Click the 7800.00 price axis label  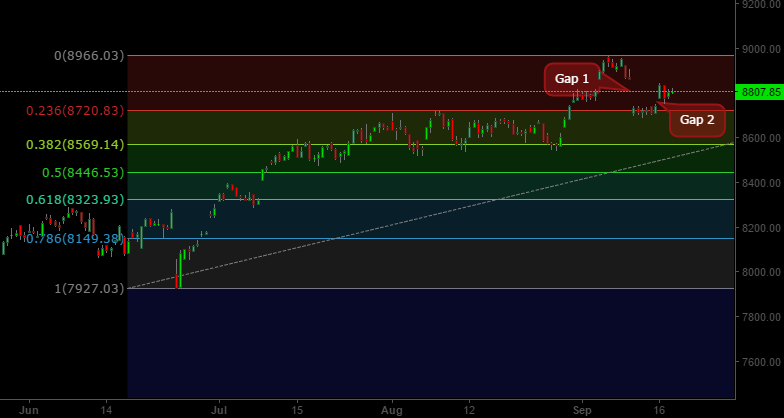click(762, 316)
